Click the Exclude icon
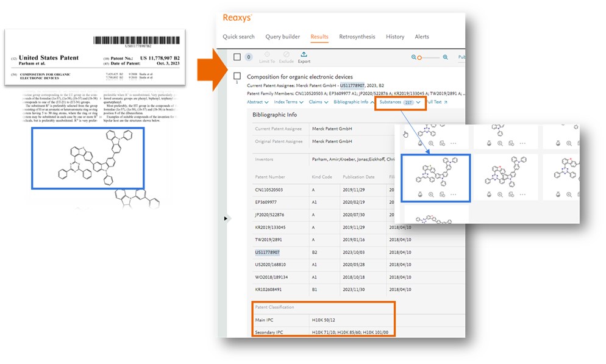The image size is (606, 364). (x=285, y=55)
